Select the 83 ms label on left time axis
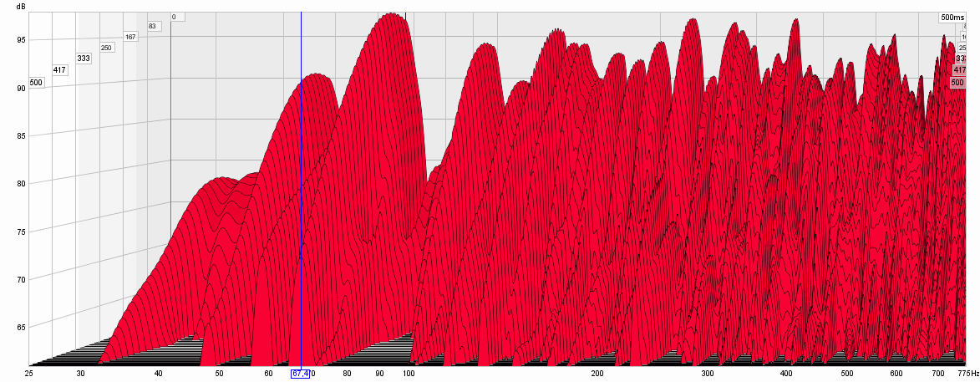The height and width of the screenshot is (382, 980). click(153, 26)
